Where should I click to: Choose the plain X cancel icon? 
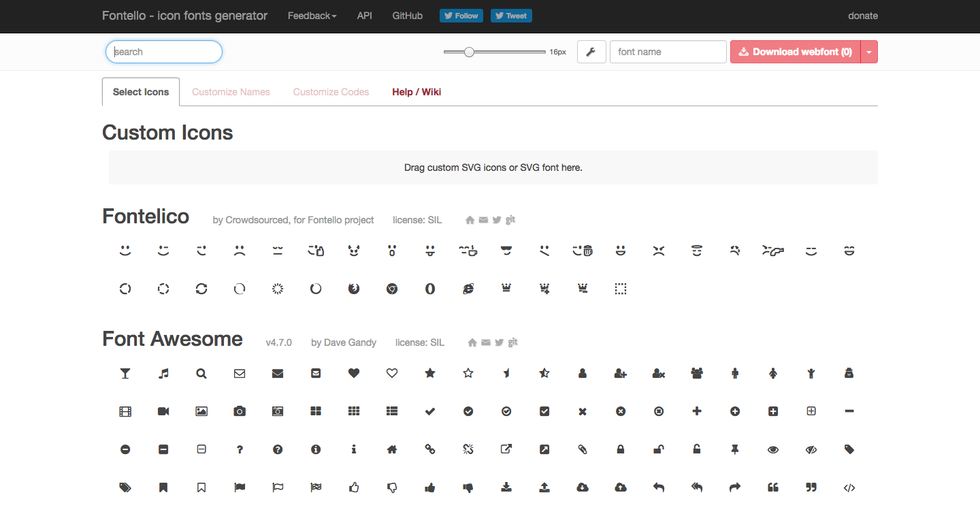(x=583, y=411)
